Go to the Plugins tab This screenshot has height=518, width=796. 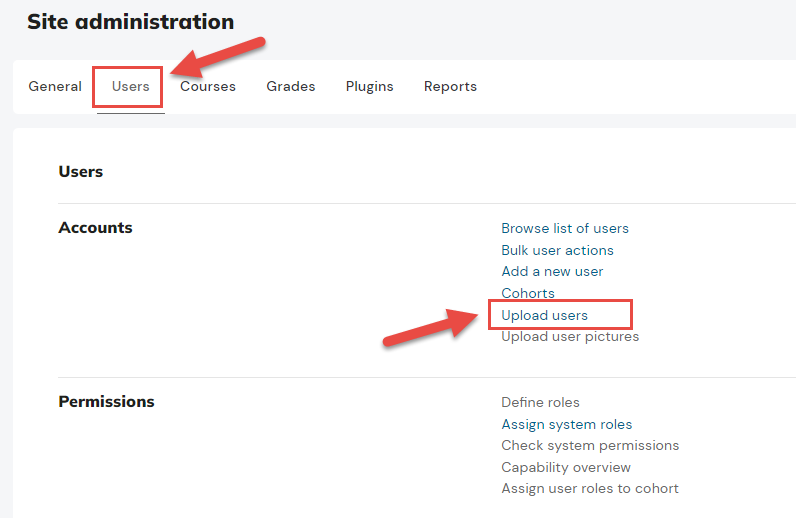click(370, 86)
